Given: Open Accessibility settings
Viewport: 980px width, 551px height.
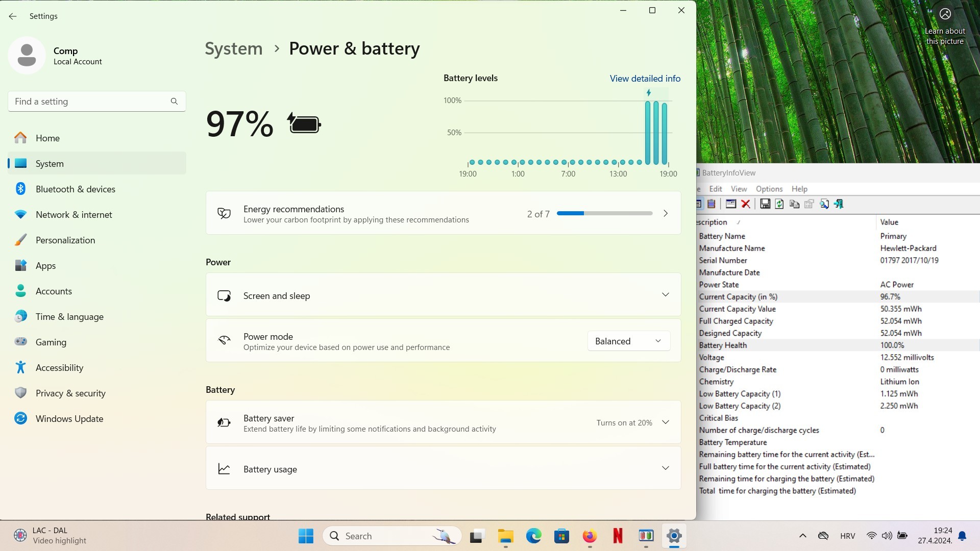Looking at the screenshot, I should [97, 367].
